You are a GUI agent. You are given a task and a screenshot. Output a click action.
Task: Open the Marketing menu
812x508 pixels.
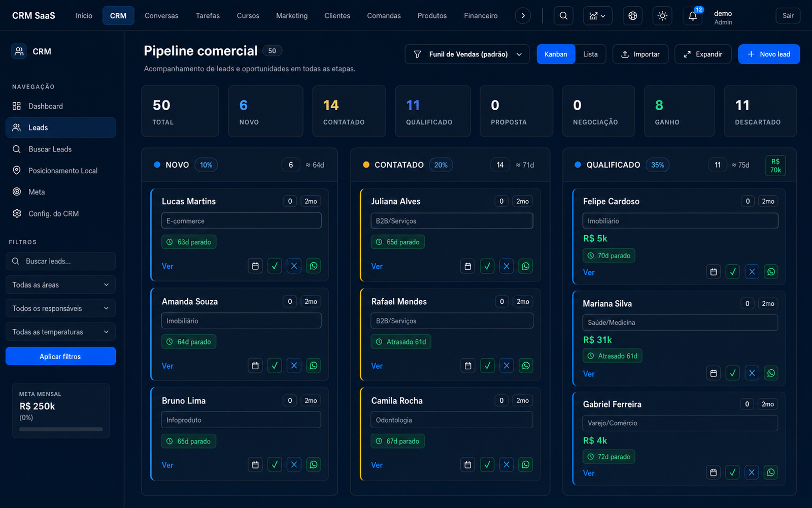[x=292, y=16]
